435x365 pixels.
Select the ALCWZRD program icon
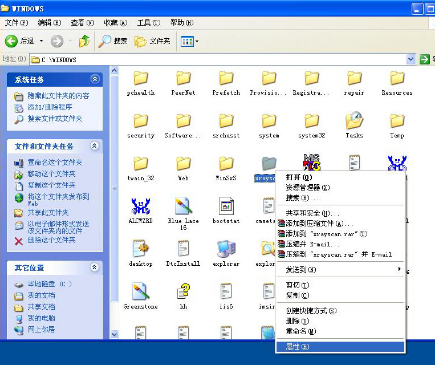(140, 206)
